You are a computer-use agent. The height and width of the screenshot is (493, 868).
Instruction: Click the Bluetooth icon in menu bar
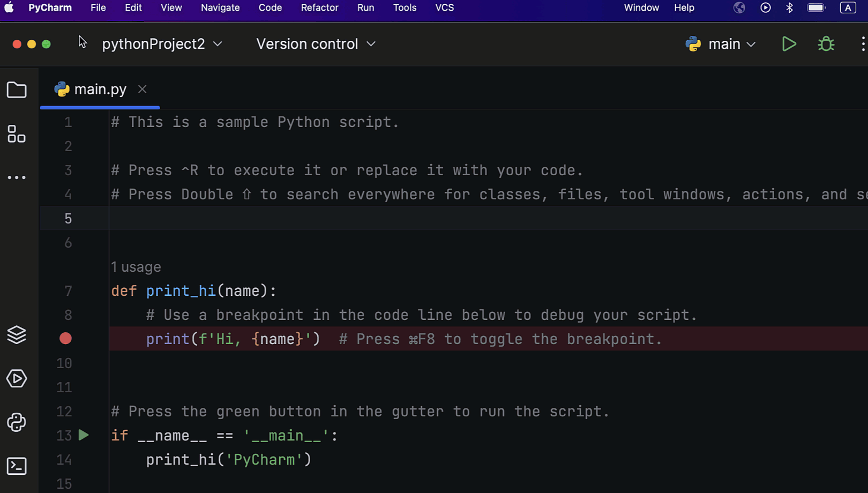[789, 8]
